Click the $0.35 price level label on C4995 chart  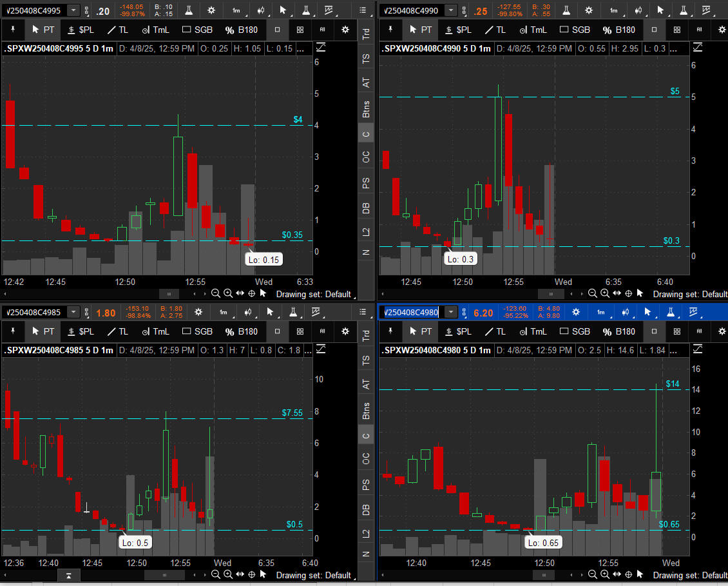pyautogui.click(x=292, y=235)
